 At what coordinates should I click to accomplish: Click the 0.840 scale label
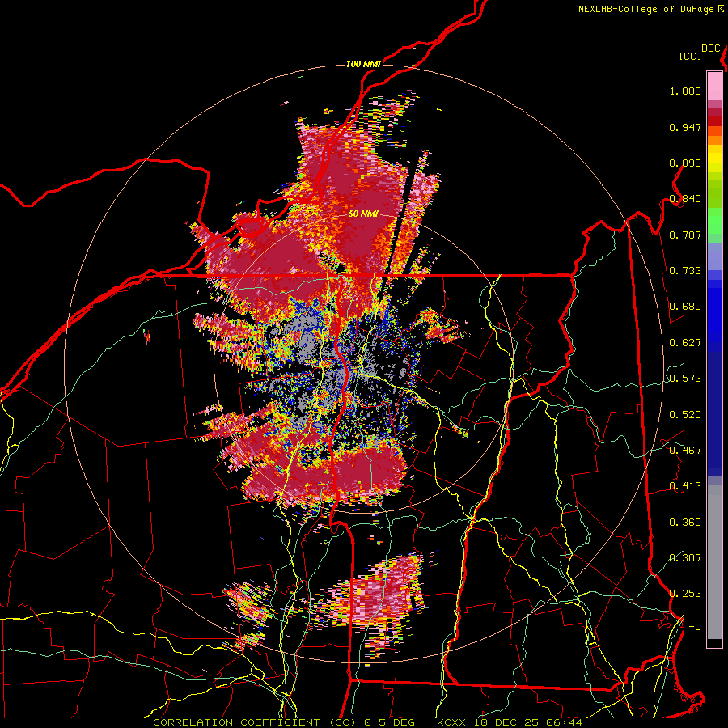(x=685, y=199)
